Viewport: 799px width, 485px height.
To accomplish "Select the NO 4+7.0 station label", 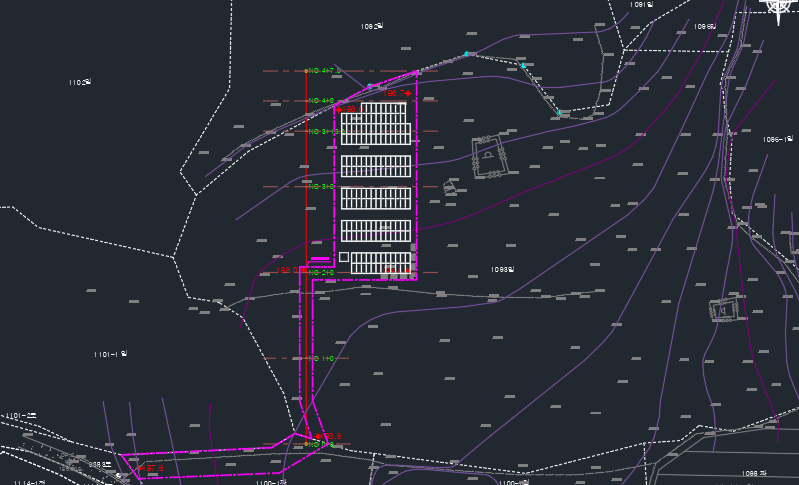I will click(x=323, y=71).
